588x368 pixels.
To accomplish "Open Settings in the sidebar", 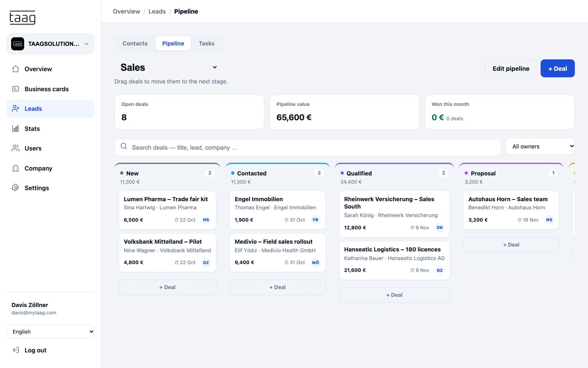I will (50, 188).
